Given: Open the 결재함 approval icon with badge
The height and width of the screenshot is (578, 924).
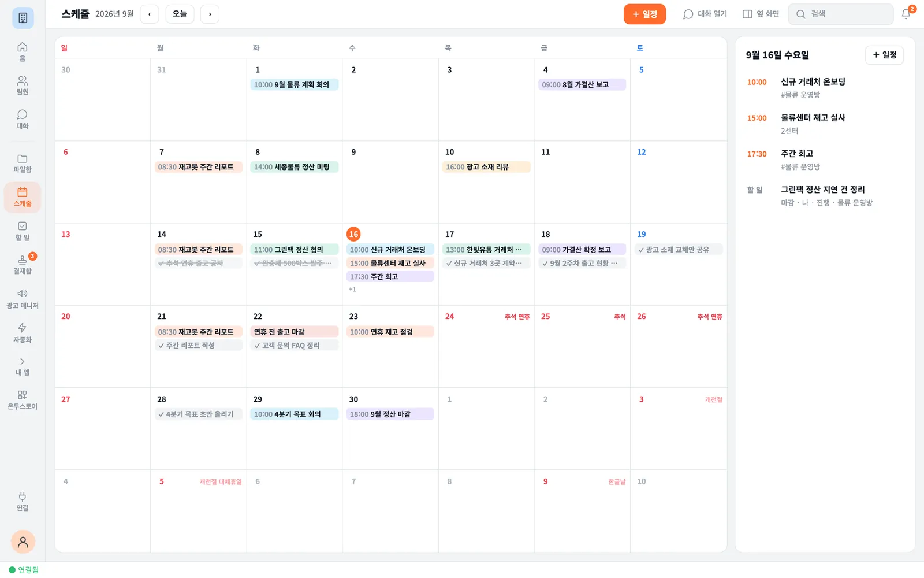Looking at the screenshot, I should pos(23,260).
